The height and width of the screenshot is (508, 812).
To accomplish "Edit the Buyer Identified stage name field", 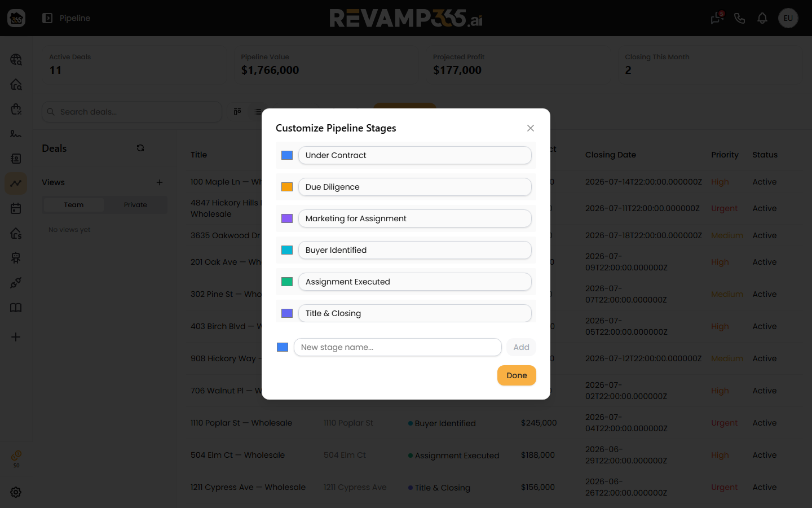I will pos(415,250).
